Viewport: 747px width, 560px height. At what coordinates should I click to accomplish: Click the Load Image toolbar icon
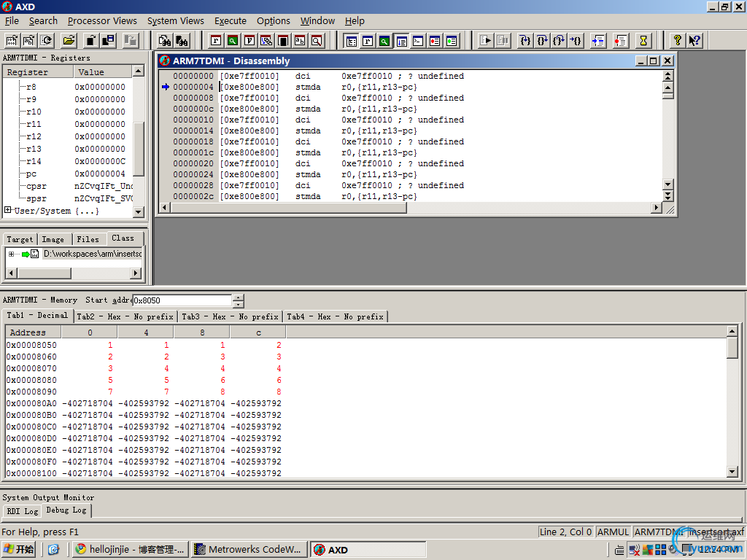coord(12,41)
